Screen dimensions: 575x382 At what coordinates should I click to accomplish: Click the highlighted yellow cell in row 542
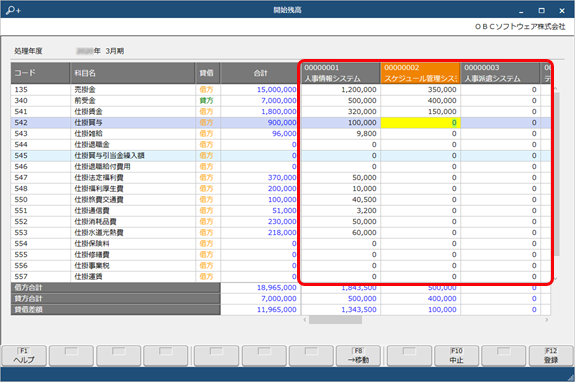[421, 123]
